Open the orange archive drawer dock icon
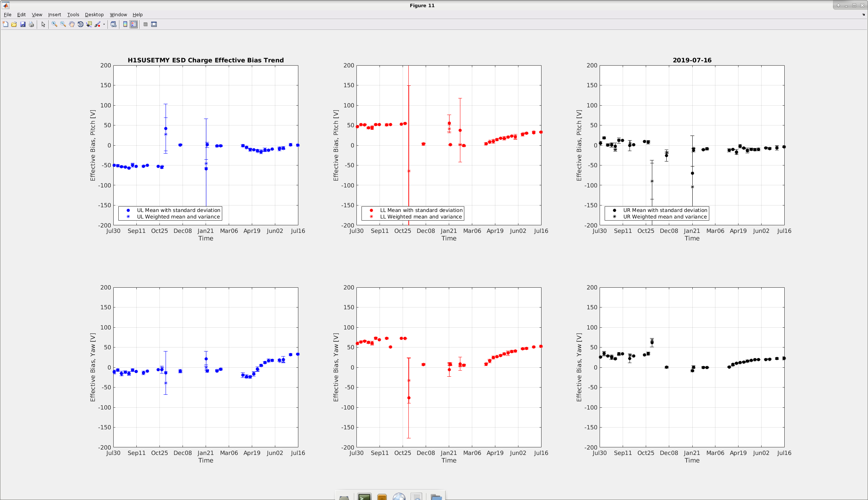Image resolution: width=868 pixels, height=500 pixels. click(382, 496)
